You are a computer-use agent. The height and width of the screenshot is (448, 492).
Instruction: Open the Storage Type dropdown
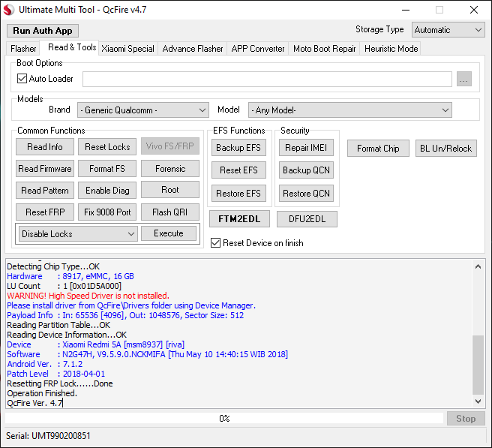[x=448, y=30]
